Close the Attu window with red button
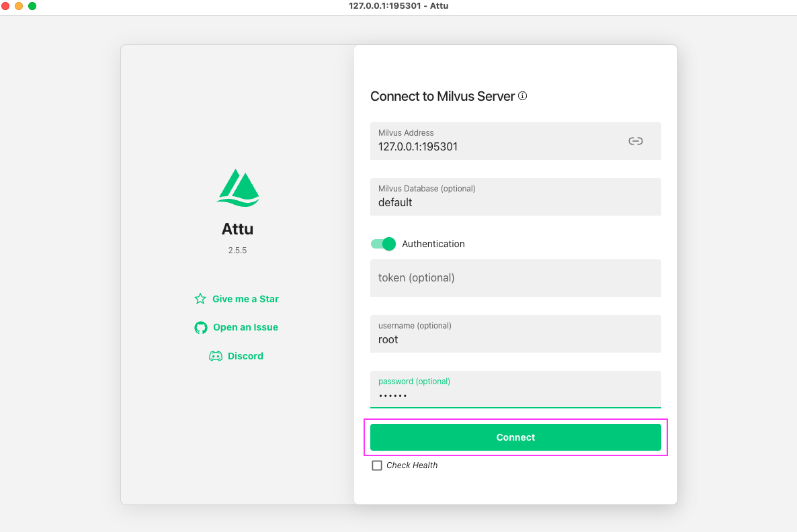Image resolution: width=797 pixels, height=532 pixels. [5, 6]
